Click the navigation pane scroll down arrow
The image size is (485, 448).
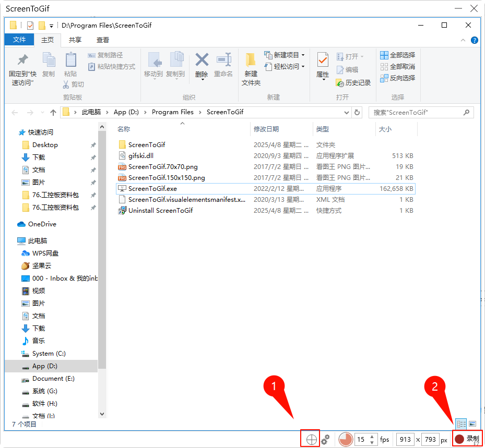click(102, 414)
